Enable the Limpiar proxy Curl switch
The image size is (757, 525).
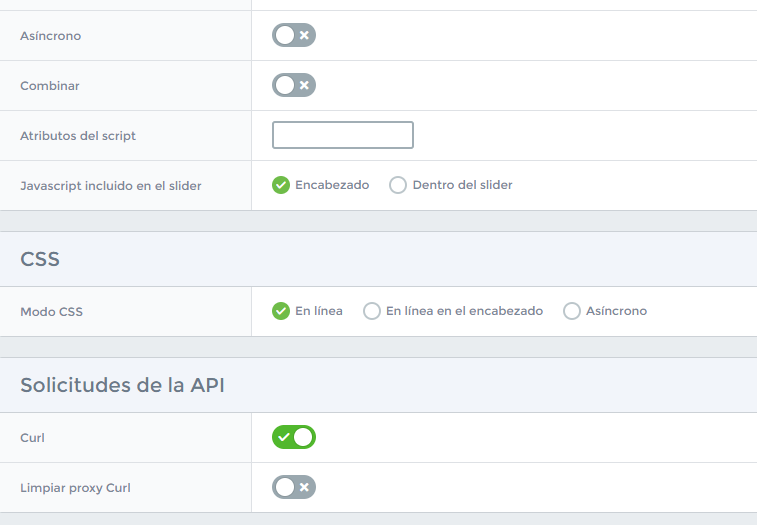[x=294, y=487]
